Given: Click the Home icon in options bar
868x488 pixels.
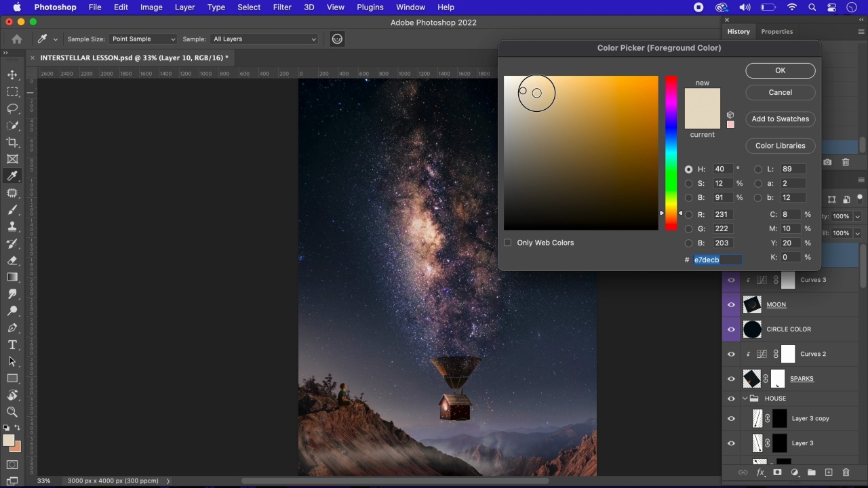Looking at the screenshot, I should coord(17,39).
